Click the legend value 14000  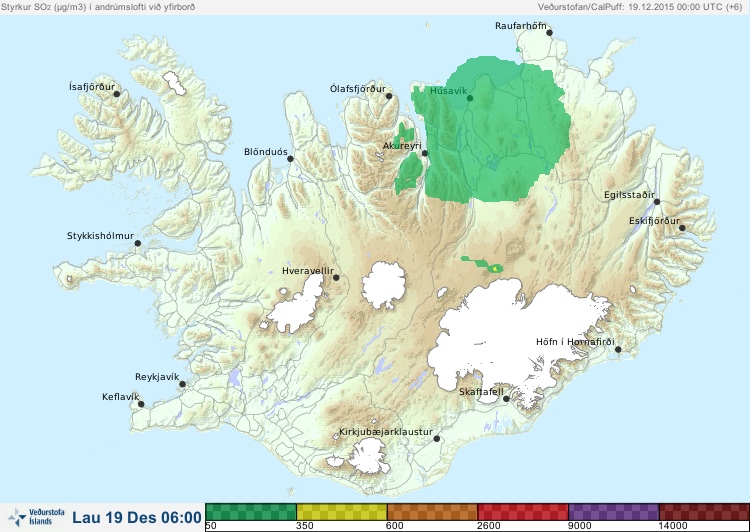point(673,526)
